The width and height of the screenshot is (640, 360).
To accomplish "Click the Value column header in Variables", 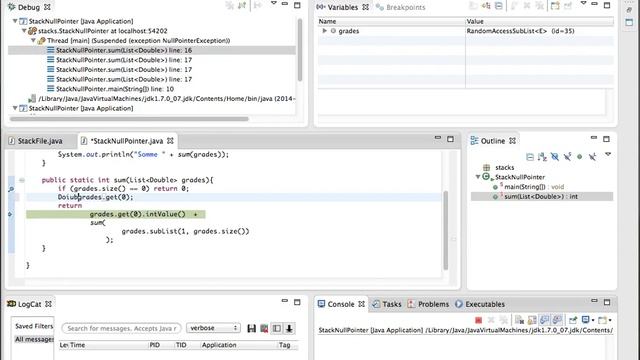I will pos(540,21).
